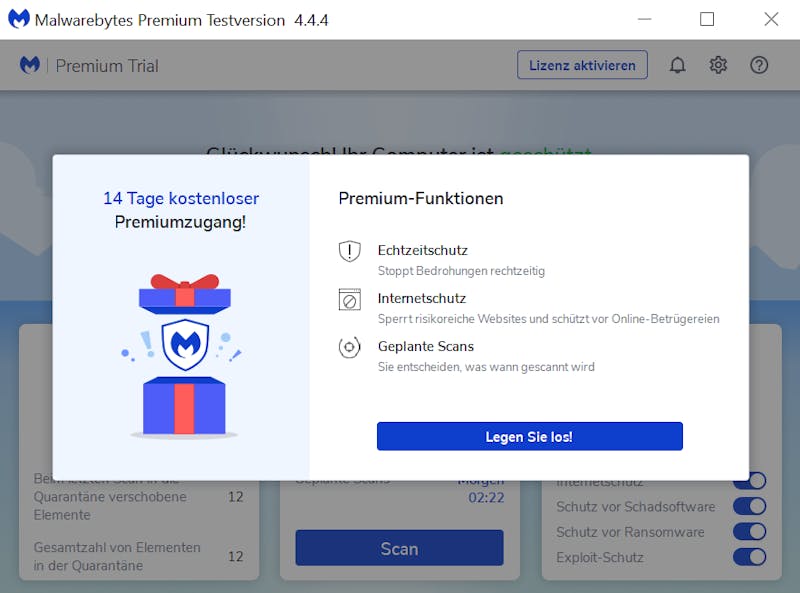800x593 pixels.
Task: Click the "Quarantäne verschobene Elemente" label
Action: coord(110,506)
